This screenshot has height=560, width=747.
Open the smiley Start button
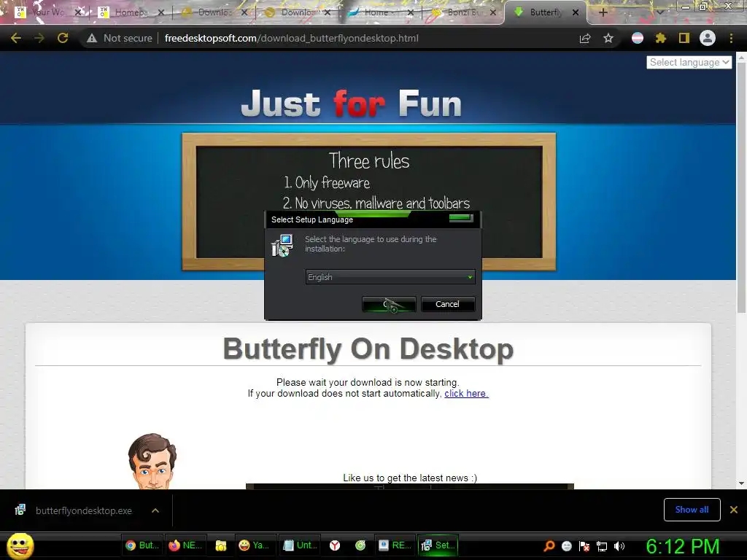tap(20, 545)
